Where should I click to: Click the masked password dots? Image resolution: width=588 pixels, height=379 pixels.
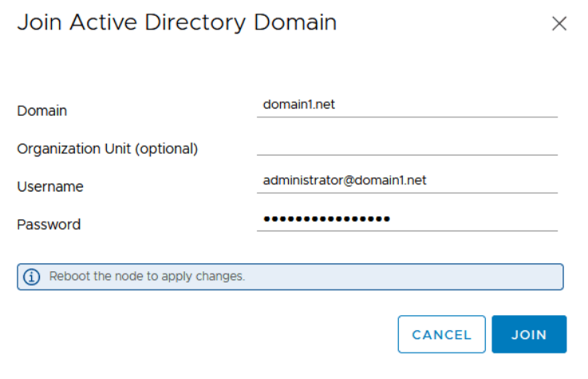326,219
